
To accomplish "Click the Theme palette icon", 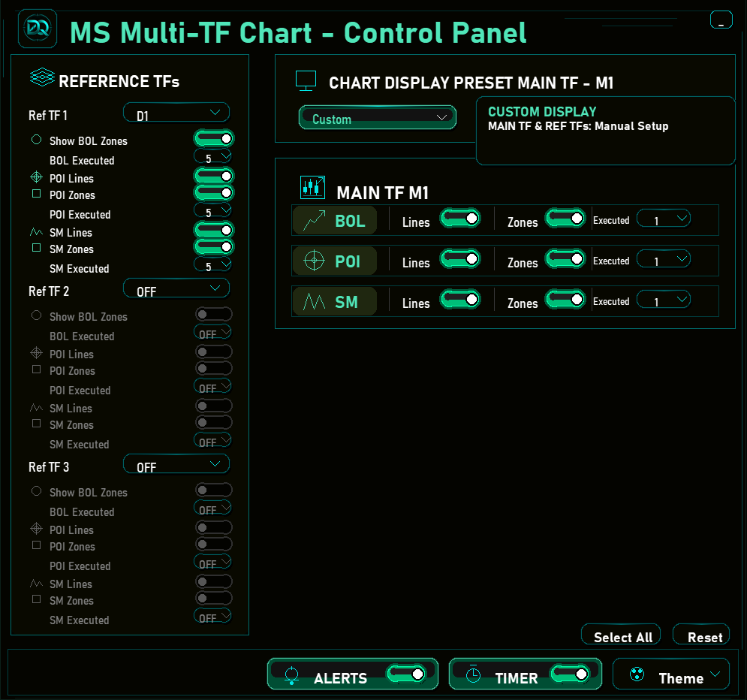I will (x=637, y=674).
